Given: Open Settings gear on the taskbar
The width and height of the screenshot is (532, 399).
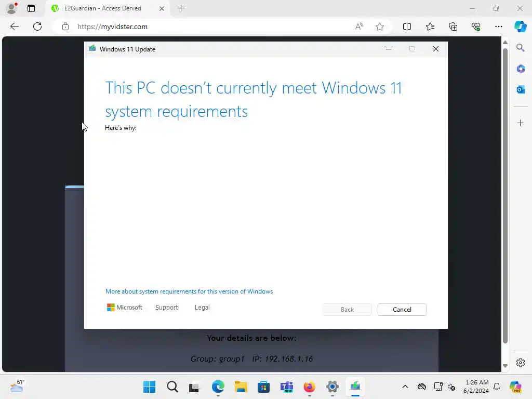Looking at the screenshot, I should [332, 387].
